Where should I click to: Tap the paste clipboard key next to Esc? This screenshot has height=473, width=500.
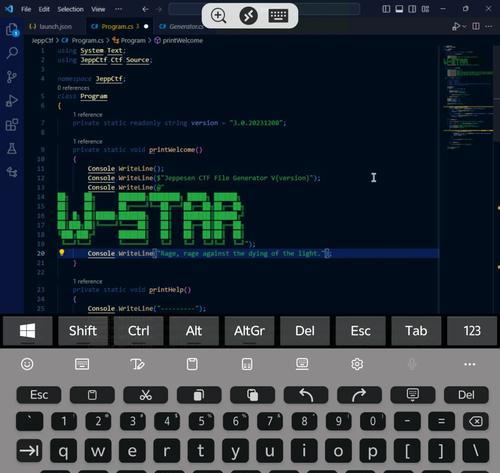coord(92,395)
